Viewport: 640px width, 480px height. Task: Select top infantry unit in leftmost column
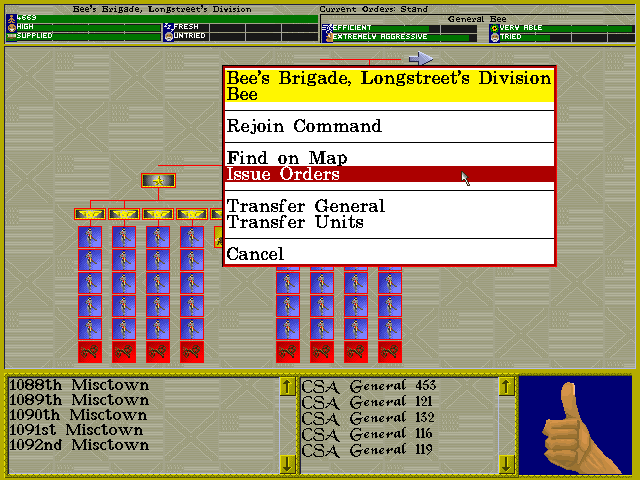point(90,237)
